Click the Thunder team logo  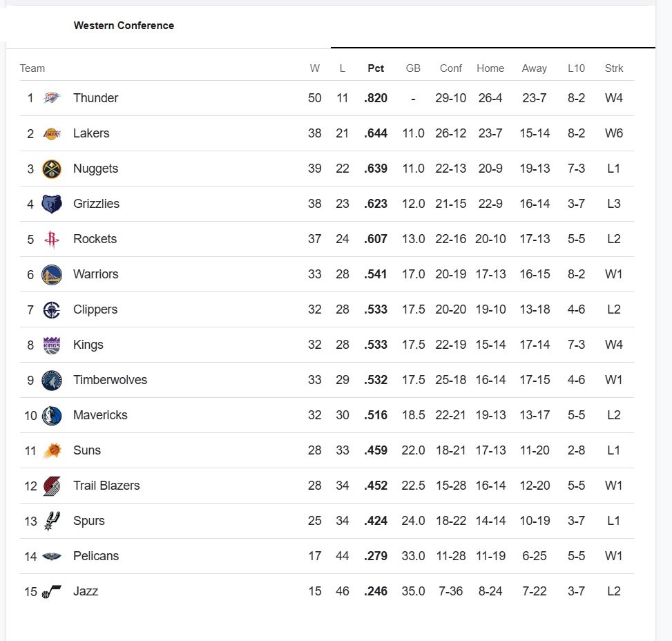click(52, 98)
